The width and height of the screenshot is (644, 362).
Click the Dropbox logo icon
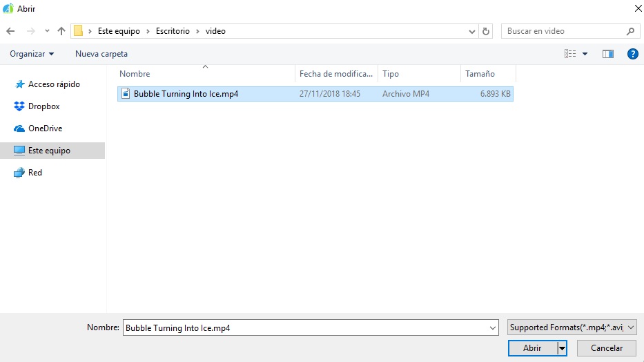(19, 106)
